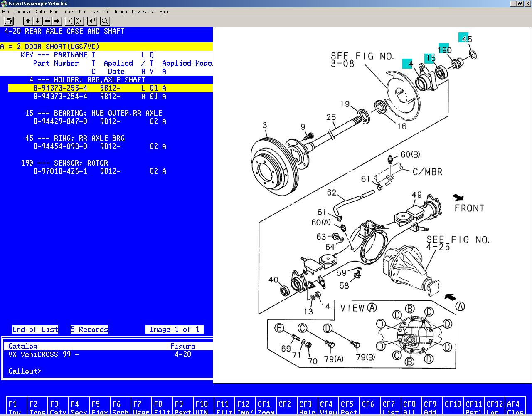This screenshot has width=532, height=416.
Task: Click the double left chevron page button
Action: point(70,21)
